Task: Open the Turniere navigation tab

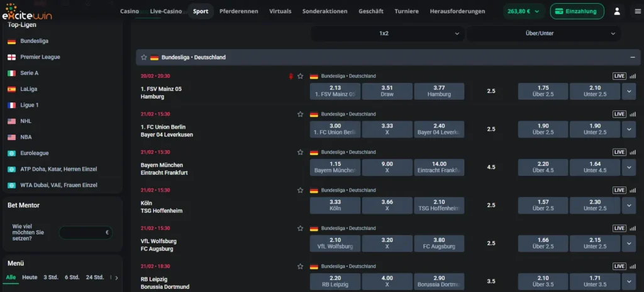Action: [x=407, y=11]
